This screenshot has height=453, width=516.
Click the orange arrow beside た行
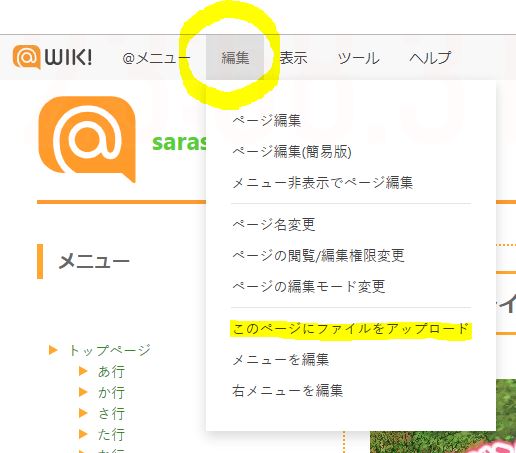click(x=83, y=434)
